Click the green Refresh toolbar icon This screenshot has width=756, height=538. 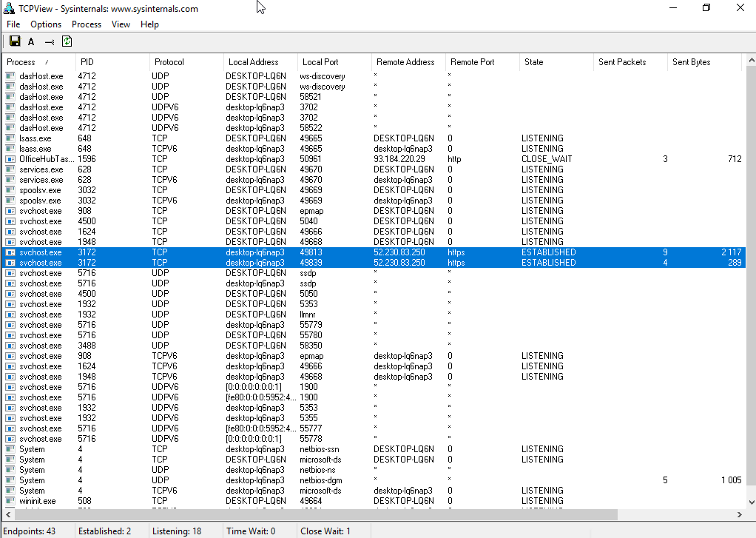coord(67,42)
